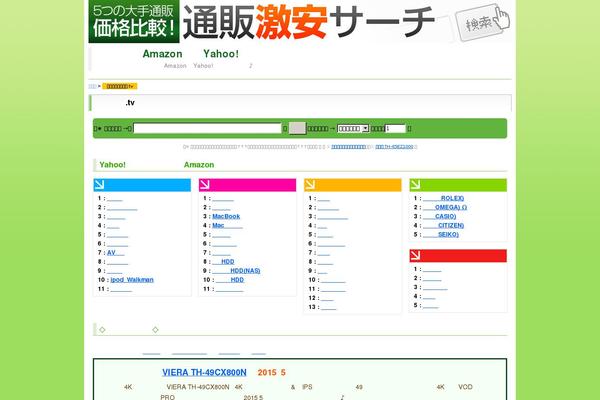Open the HDD(NAS) link in row 9

(236, 271)
